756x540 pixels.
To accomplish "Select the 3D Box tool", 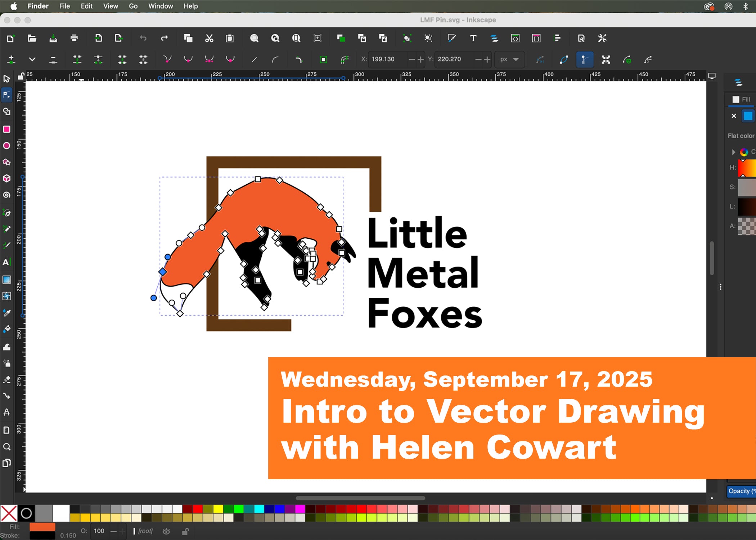I will [x=6, y=179].
